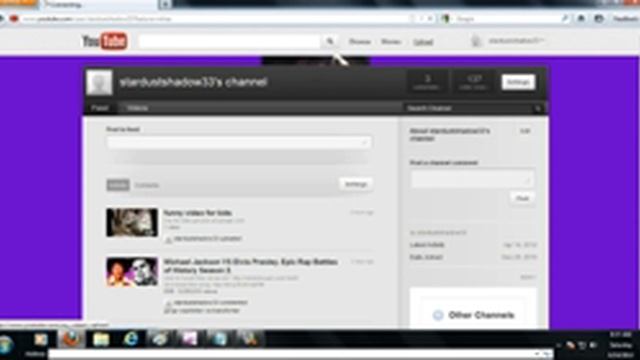This screenshot has height=360, width=640.
Task: Click the Search Channel magnifier icon
Action: pyautogui.click(x=538, y=108)
